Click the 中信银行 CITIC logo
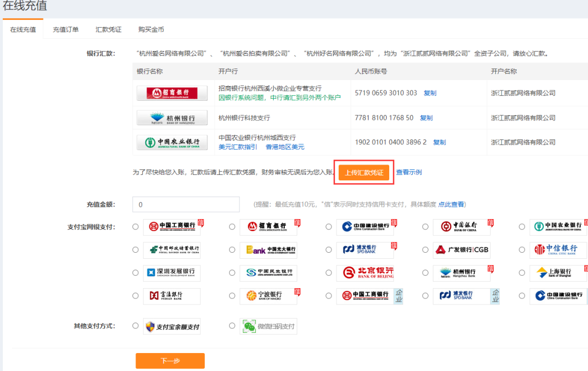 559,250
